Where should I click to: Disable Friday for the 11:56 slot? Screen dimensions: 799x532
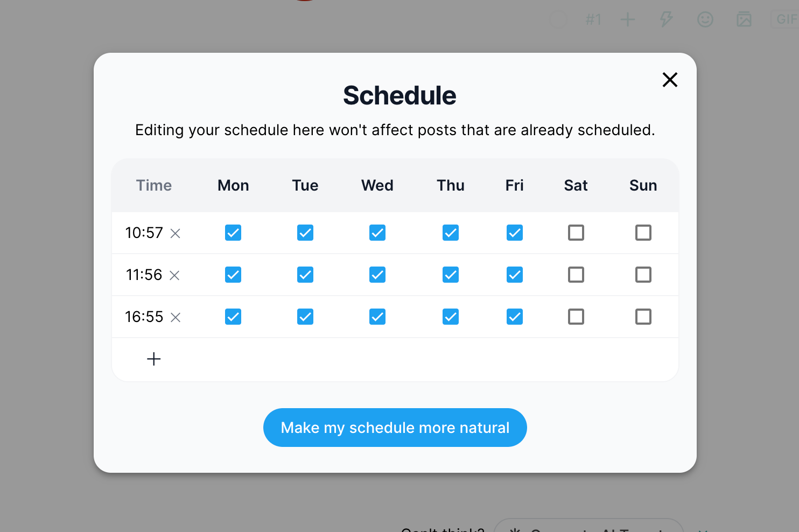click(x=515, y=275)
